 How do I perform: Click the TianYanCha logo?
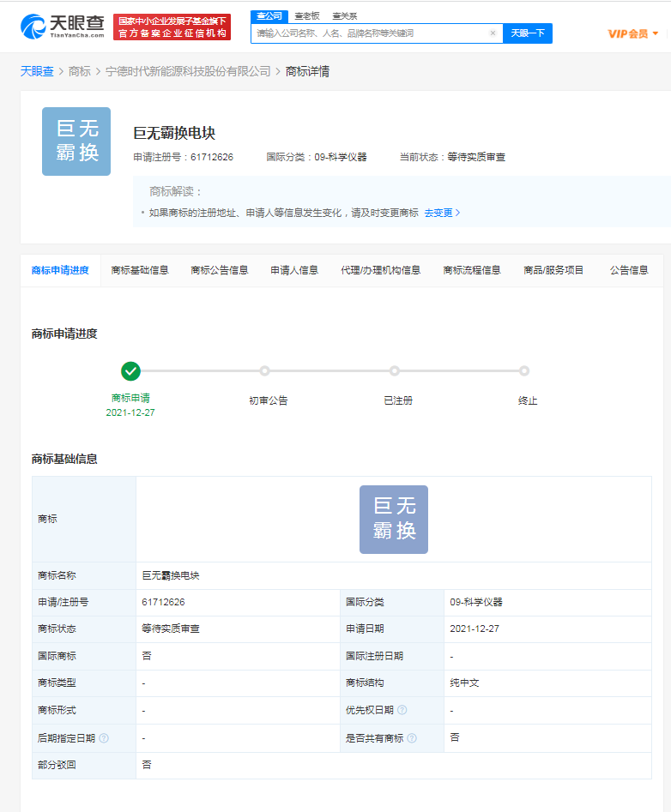click(x=63, y=27)
